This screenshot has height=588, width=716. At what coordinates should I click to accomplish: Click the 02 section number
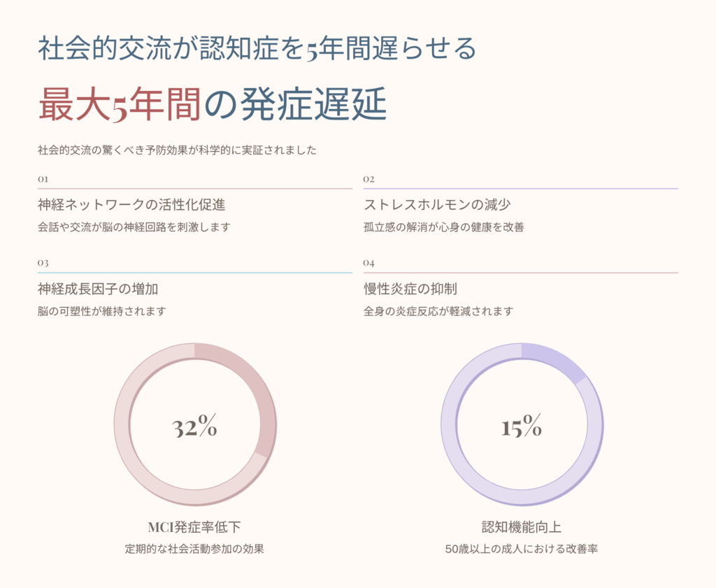pyautogui.click(x=369, y=179)
